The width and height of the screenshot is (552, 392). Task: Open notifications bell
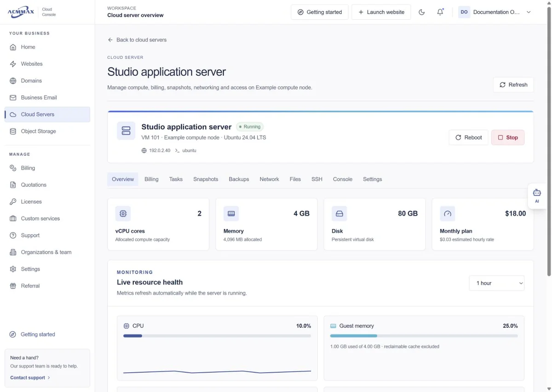point(440,12)
